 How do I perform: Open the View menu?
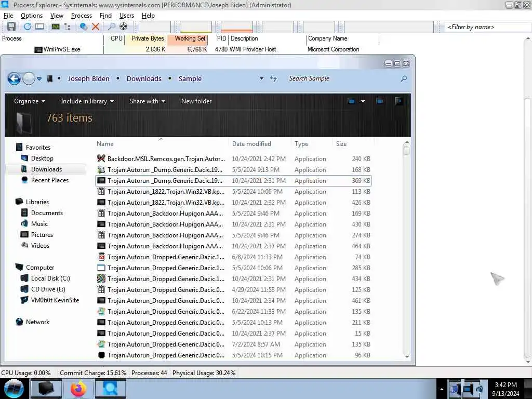[x=57, y=16]
